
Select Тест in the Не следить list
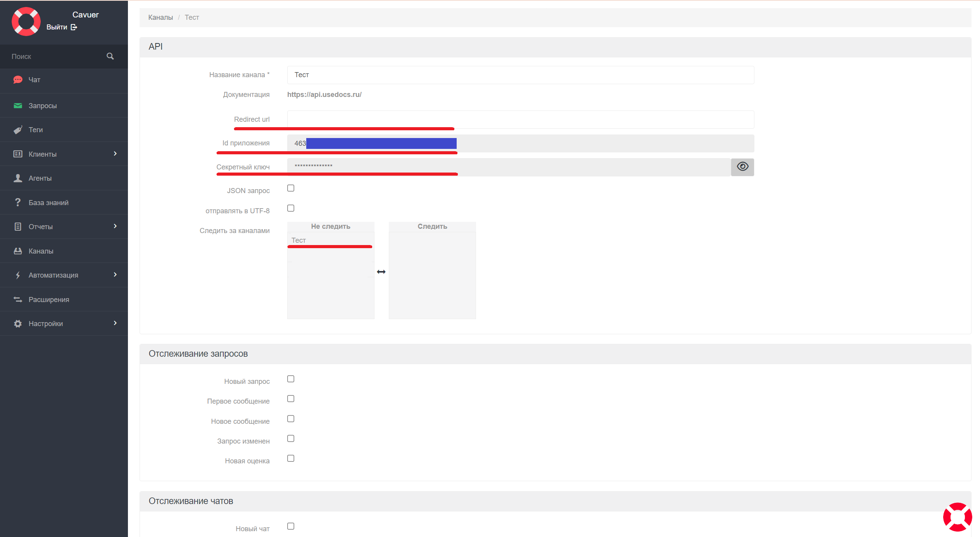298,240
